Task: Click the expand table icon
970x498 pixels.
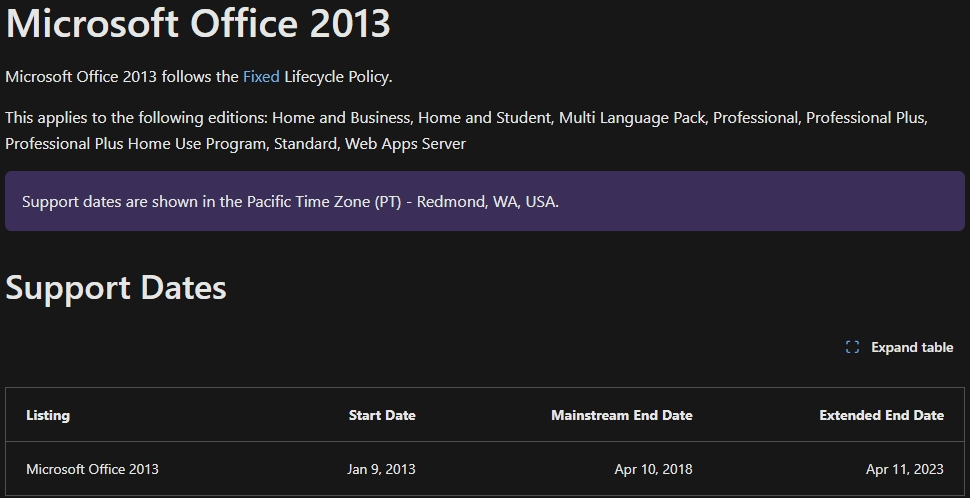Action: click(853, 347)
